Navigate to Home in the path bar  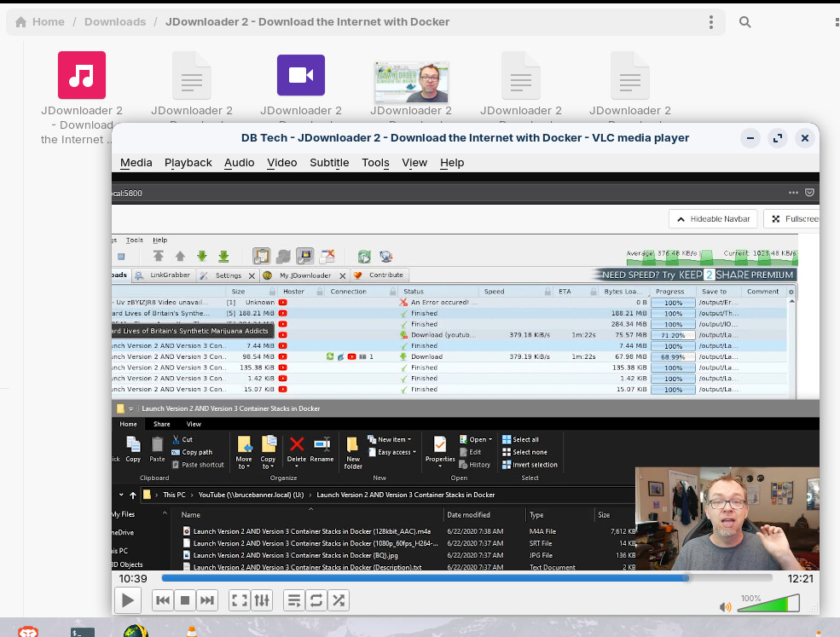click(40, 22)
